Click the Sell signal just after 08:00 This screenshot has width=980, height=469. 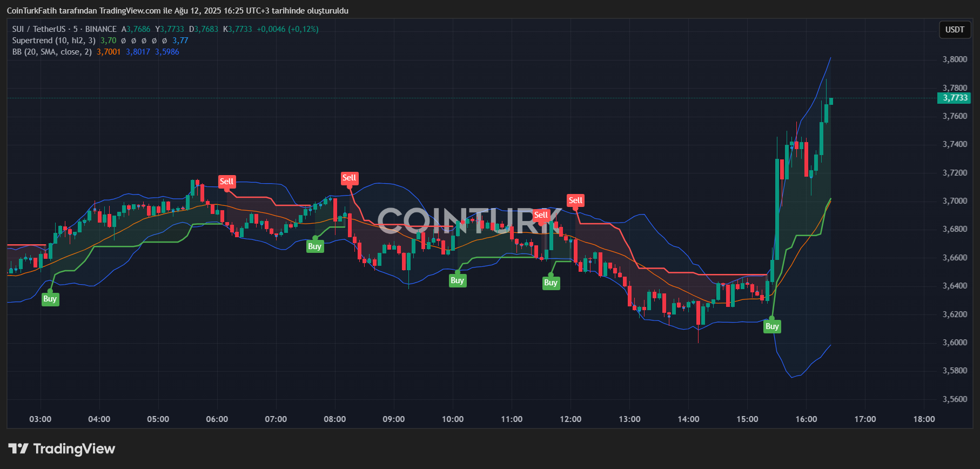click(x=350, y=178)
